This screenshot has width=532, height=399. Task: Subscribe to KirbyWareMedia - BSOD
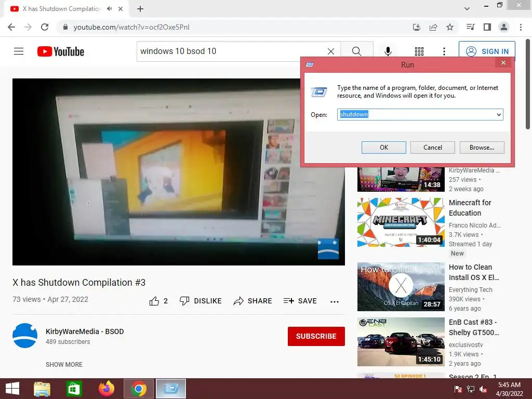pos(316,336)
